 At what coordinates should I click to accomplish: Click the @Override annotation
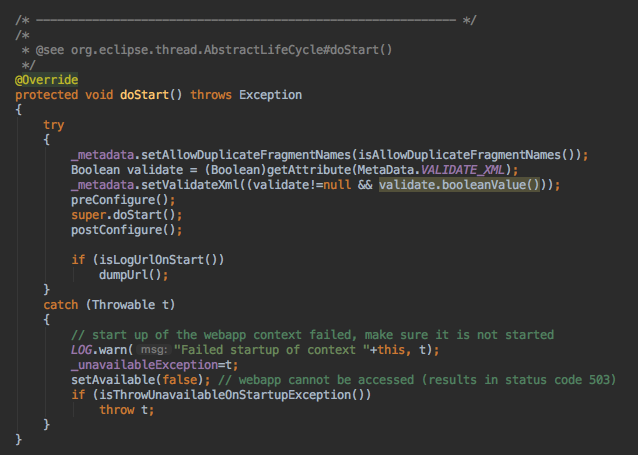pos(46,79)
